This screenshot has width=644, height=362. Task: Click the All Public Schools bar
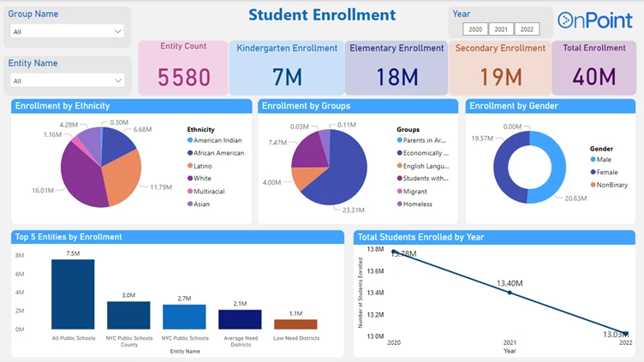73,294
